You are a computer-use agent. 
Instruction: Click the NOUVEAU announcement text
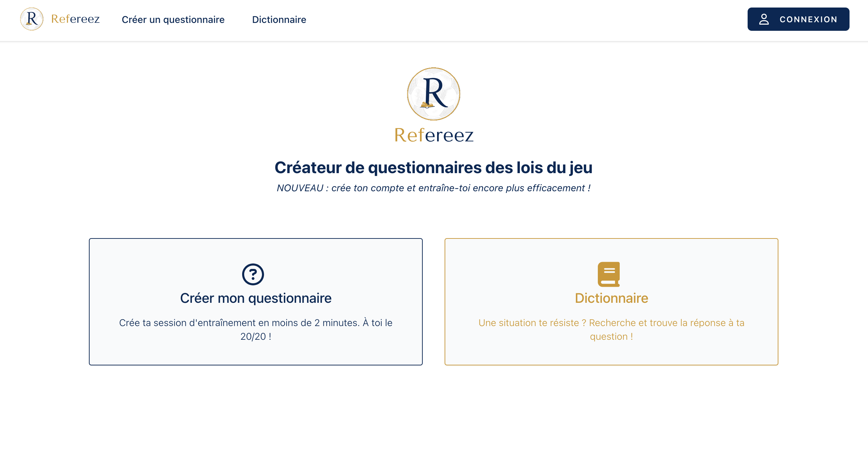tap(434, 188)
